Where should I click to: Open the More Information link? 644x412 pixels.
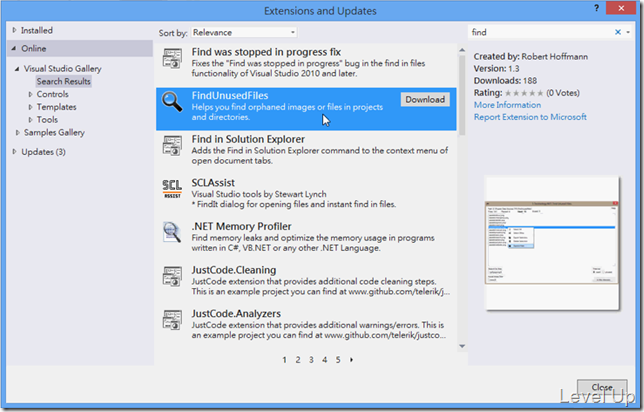point(507,105)
